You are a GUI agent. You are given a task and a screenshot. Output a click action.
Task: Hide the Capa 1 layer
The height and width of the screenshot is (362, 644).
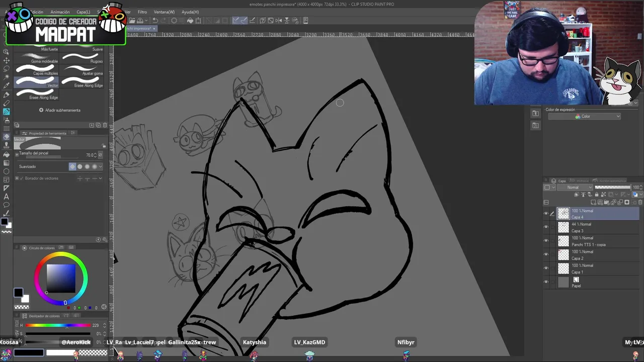pos(546,268)
